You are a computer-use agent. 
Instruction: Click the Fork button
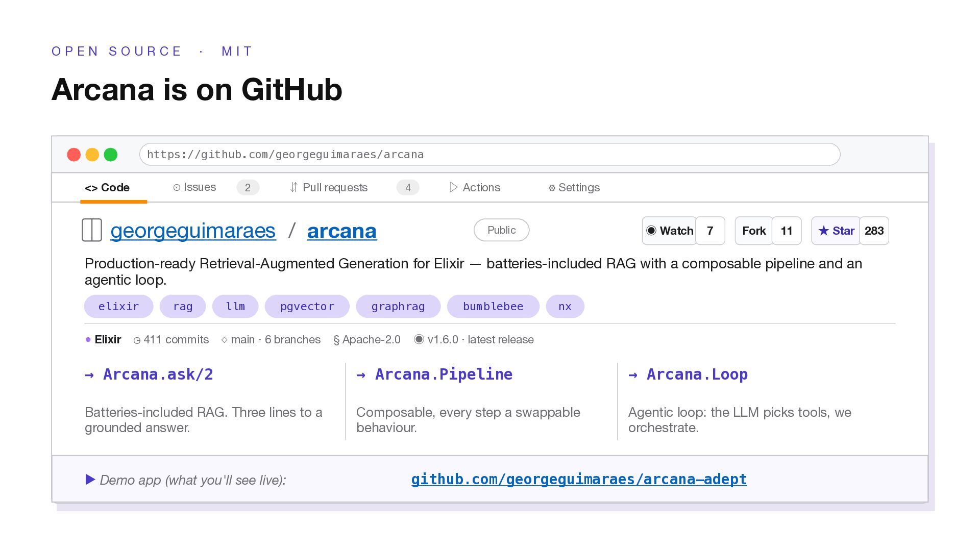753,231
